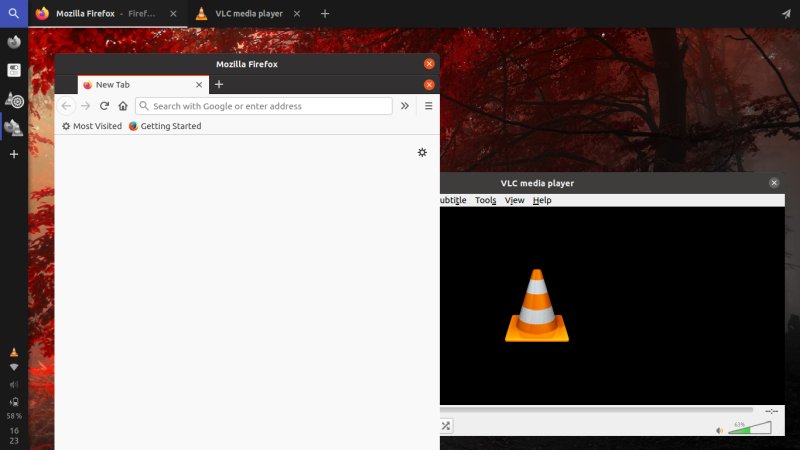The width and height of the screenshot is (800, 450).
Task: Click the magnifier icon in the address bar
Action: click(x=144, y=106)
